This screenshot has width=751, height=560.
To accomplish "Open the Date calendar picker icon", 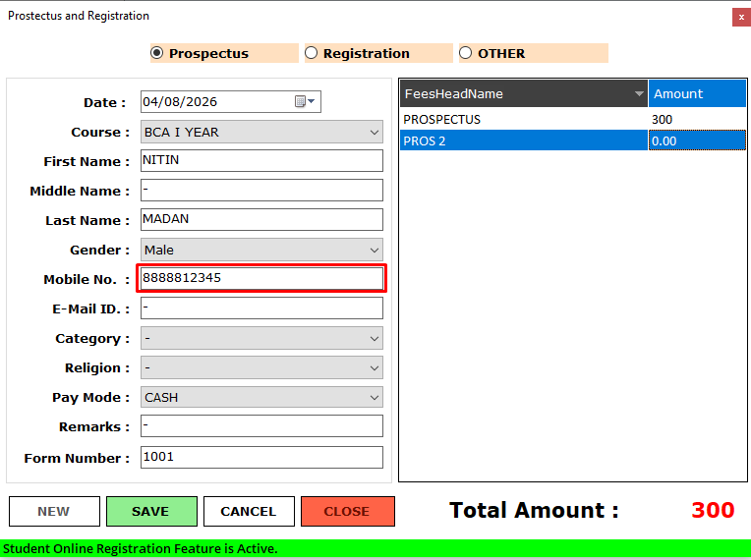I will [x=304, y=101].
